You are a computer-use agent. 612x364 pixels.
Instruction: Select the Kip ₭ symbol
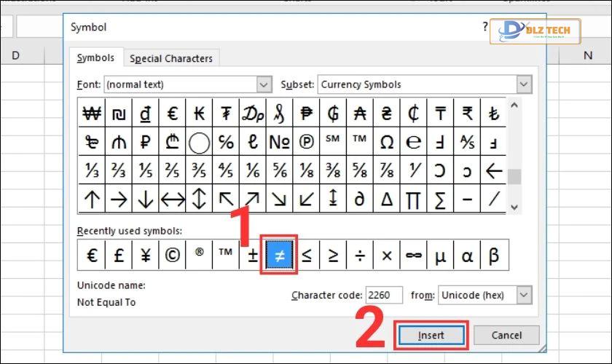tap(199, 113)
